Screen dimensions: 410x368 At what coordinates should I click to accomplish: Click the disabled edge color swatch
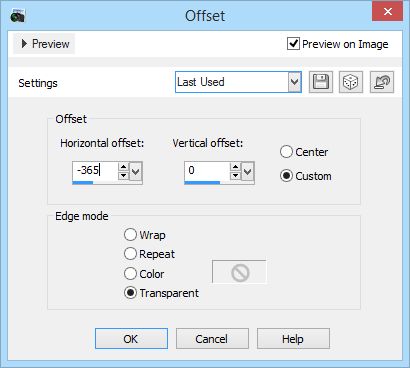pyautogui.click(x=239, y=272)
